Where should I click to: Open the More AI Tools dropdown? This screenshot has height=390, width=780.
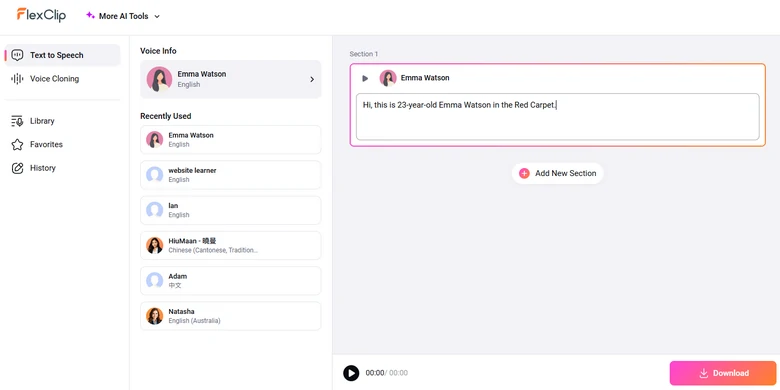point(123,16)
